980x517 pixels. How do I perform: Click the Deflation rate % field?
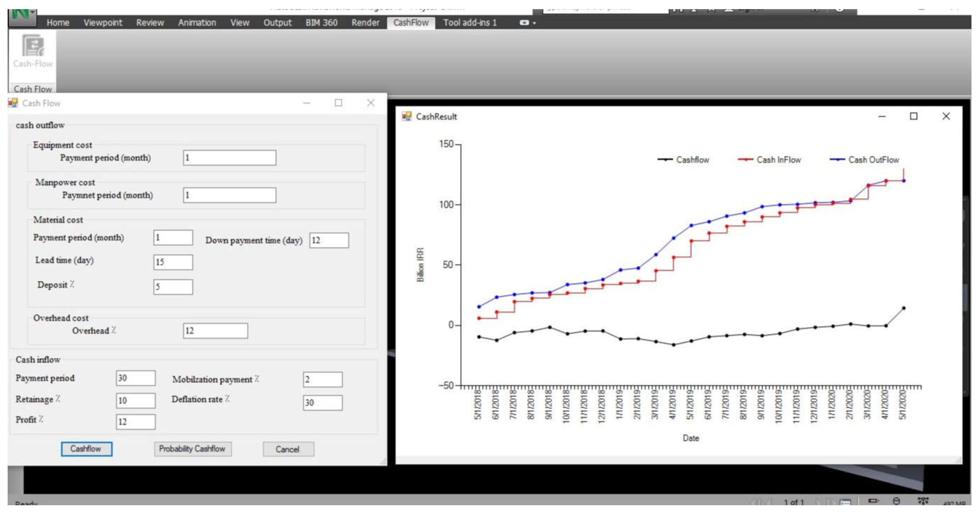click(322, 403)
